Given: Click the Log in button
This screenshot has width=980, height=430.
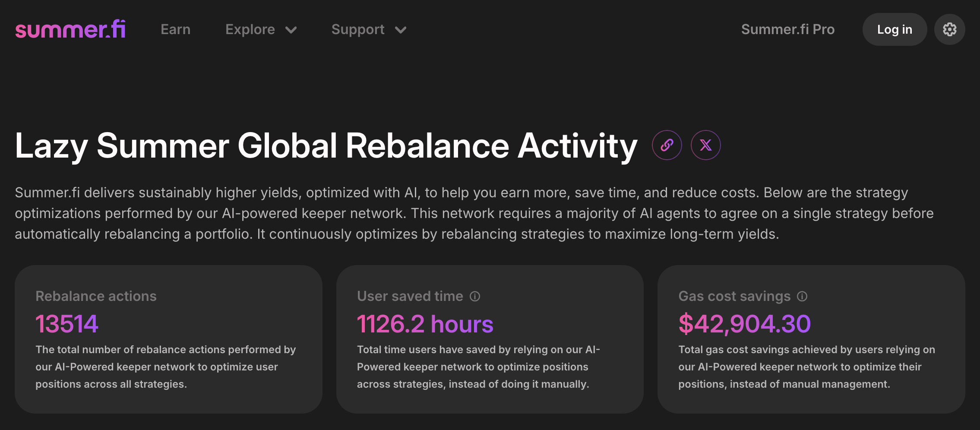Looking at the screenshot, I should tap(895, 29).
